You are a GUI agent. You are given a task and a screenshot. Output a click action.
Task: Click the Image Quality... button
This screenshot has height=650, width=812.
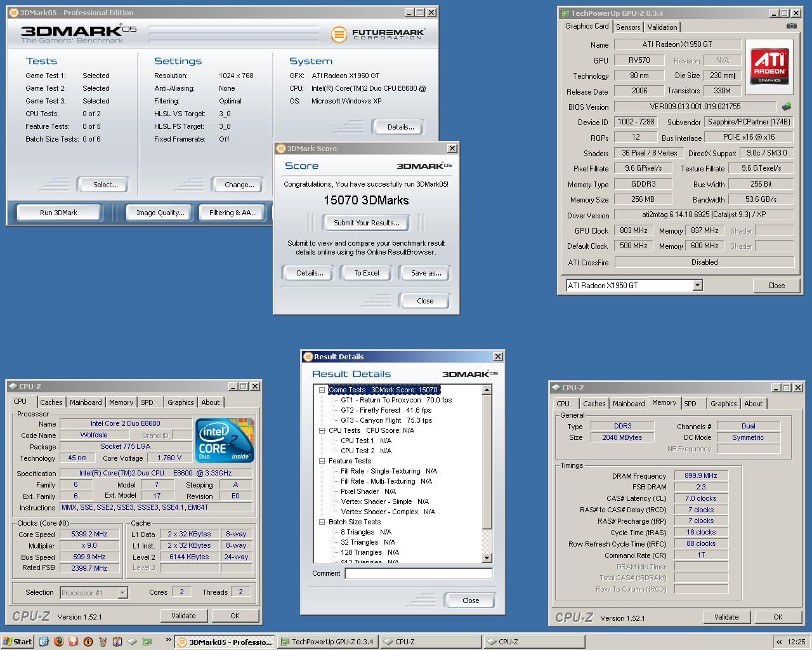(160, 213)
